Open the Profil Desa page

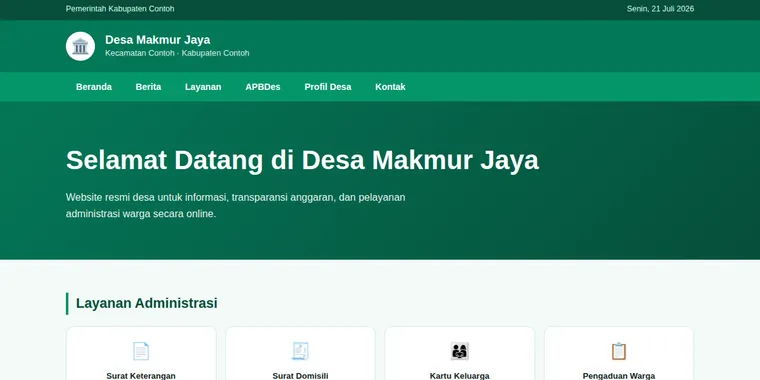328,87
